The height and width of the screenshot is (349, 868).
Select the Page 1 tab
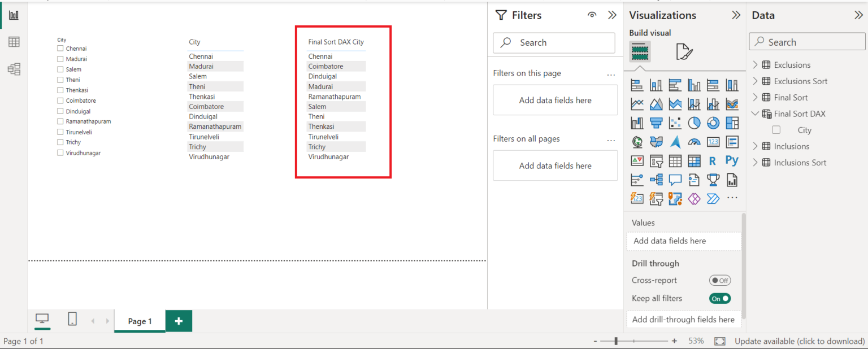[139, 321]
